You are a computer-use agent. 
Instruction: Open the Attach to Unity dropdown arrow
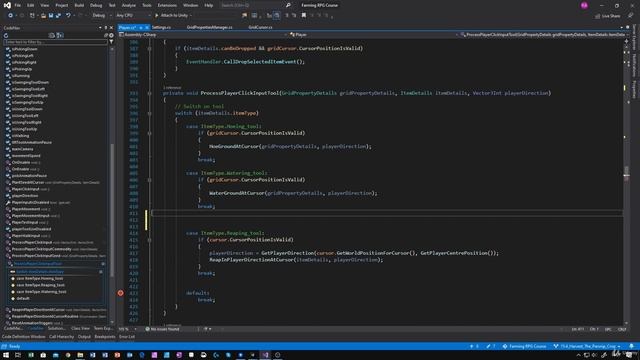click(191, 16)
